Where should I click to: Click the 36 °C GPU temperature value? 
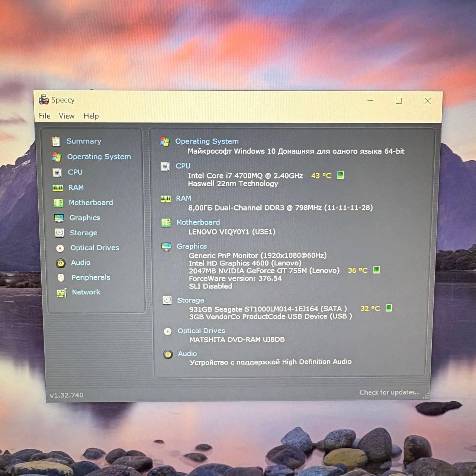pos(357,270)
